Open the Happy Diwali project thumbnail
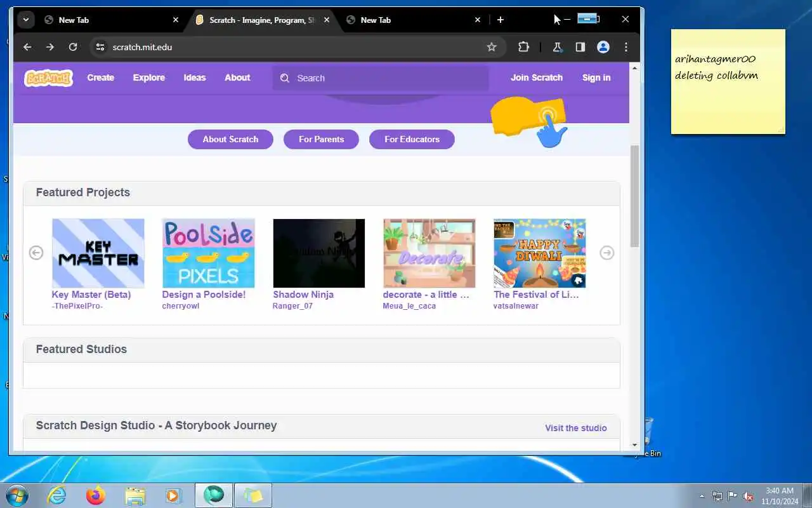 pyautogui.click(x=540, y=253)
